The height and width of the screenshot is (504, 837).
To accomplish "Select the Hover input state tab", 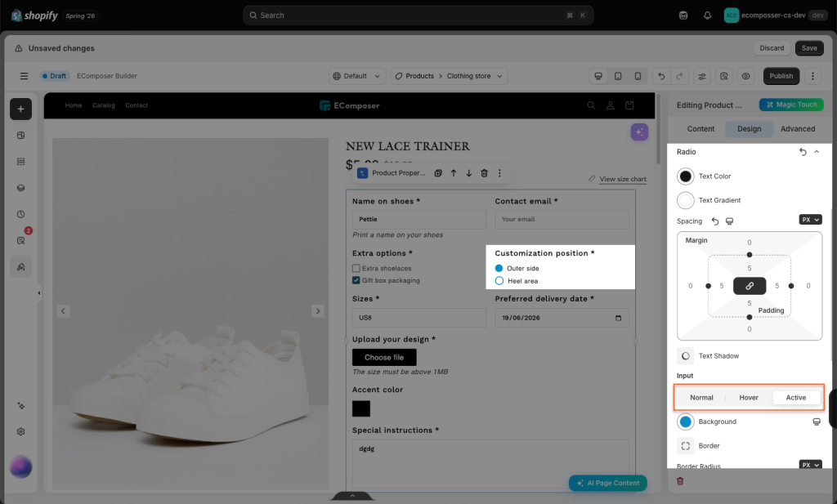I will (749, 398).
